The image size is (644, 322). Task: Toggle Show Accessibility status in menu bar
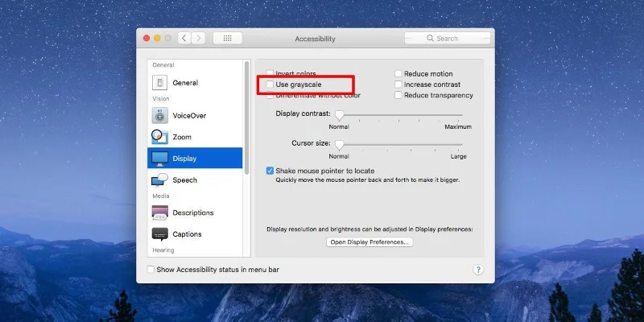point(151,270)
